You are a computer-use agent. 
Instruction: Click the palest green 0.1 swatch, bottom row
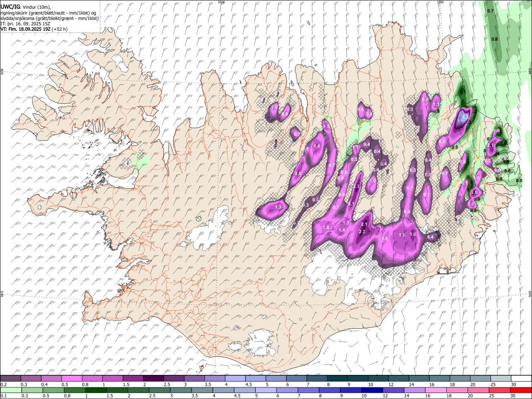[11, 390]
